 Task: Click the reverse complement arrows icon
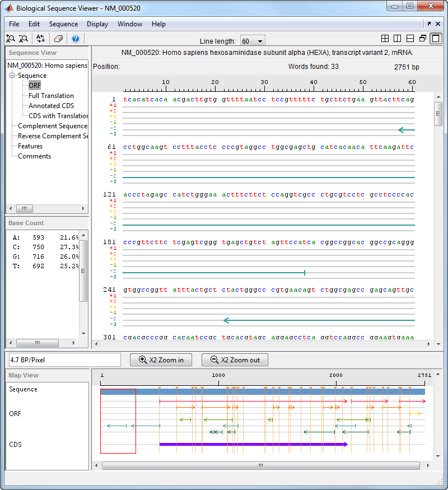point(40,39)
